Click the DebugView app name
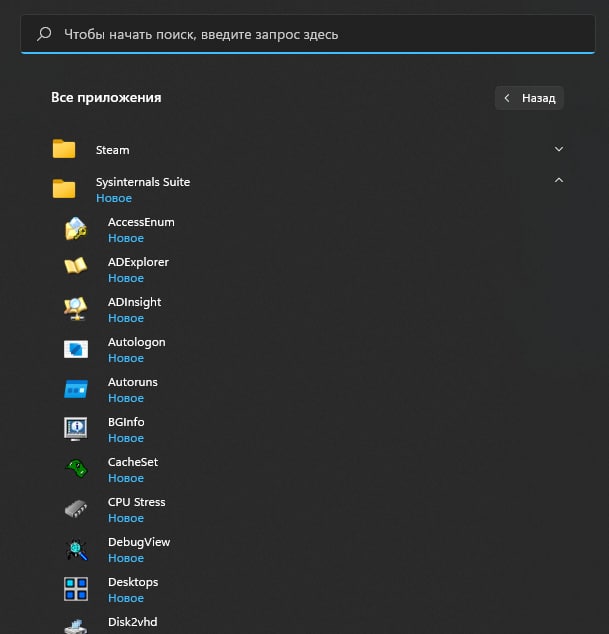This screenshot has height=634, width=609. pos(139,542)
